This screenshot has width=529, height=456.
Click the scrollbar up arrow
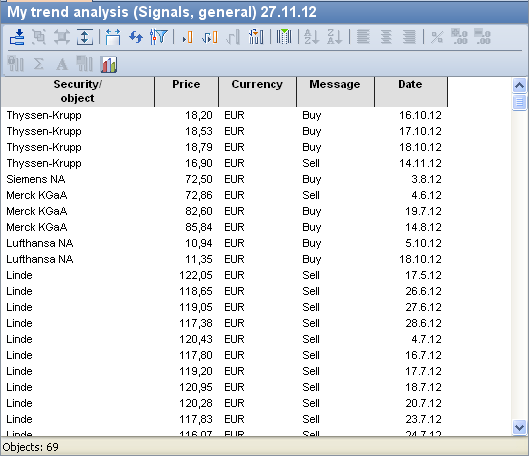point(520,85)
